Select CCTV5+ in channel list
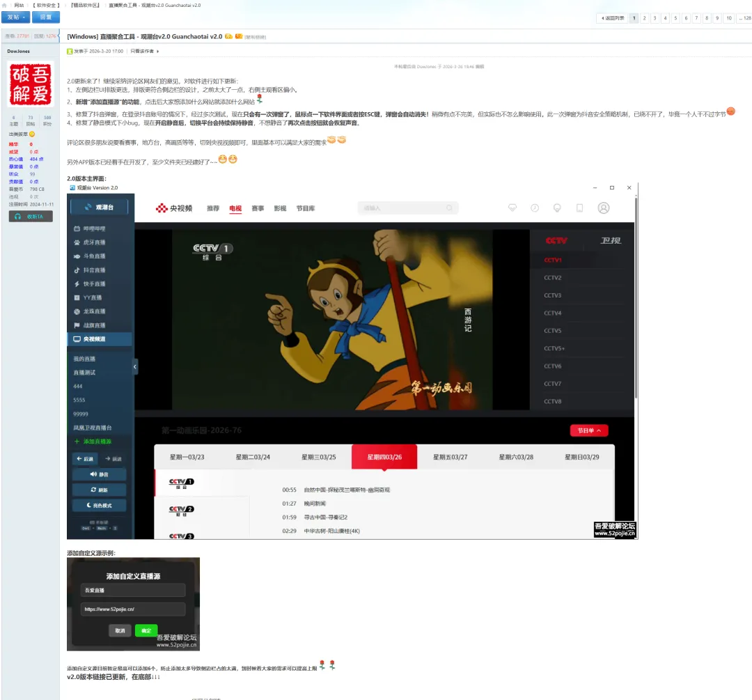 pyautogui.click(x=554, y=348)
